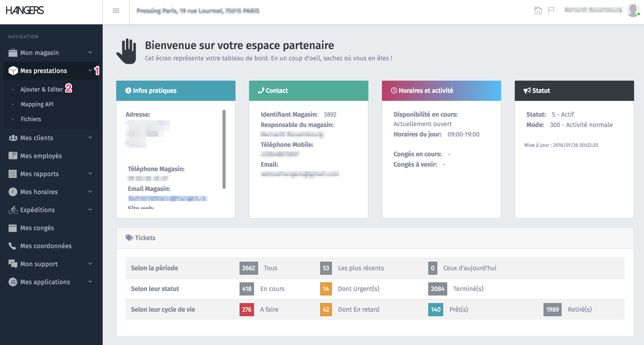
Task: Click the flag icon in header
Action: [x=551, y=11]
